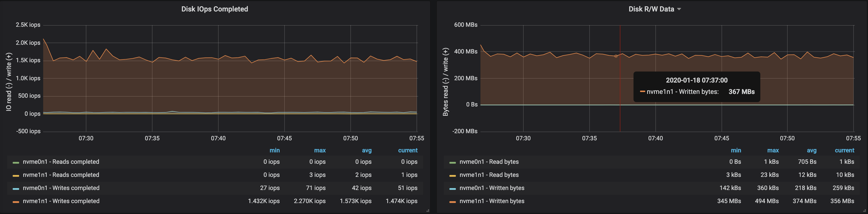
Task: Click the '71 iops' max value
Action: point(316,188)
